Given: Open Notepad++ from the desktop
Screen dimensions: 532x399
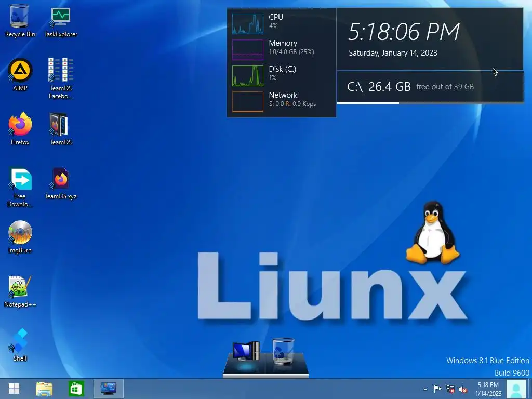Looking at the screenshot, I should coord(20,291).
